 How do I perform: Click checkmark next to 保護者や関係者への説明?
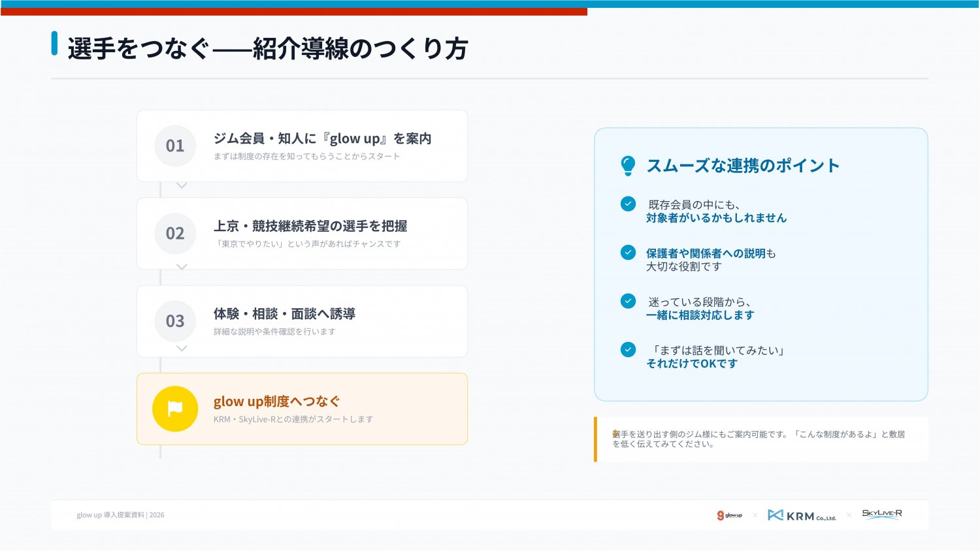(x=628, y=253)
